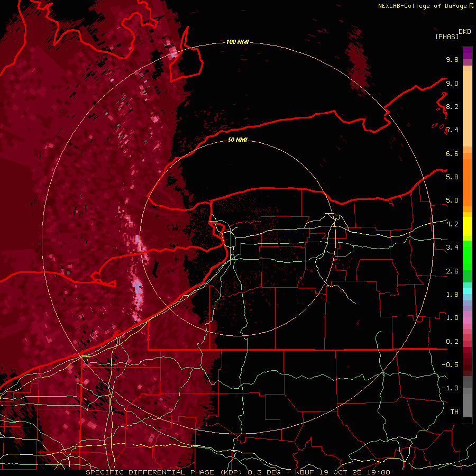Click the 100 NMI range ring label
The width and height of the screenshot is (476, 476).
[237, 42]
